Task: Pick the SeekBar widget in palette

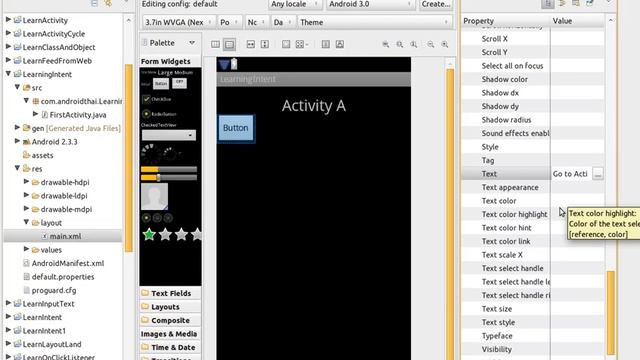Action: [169, 178]
